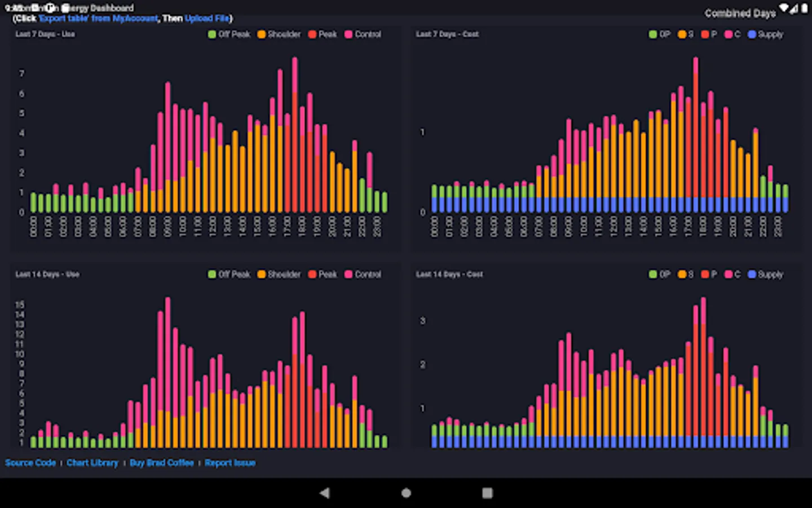Click the pink C swatch in Last 14 Days Cost legend
Screen dimensions: 812x508
728,274
